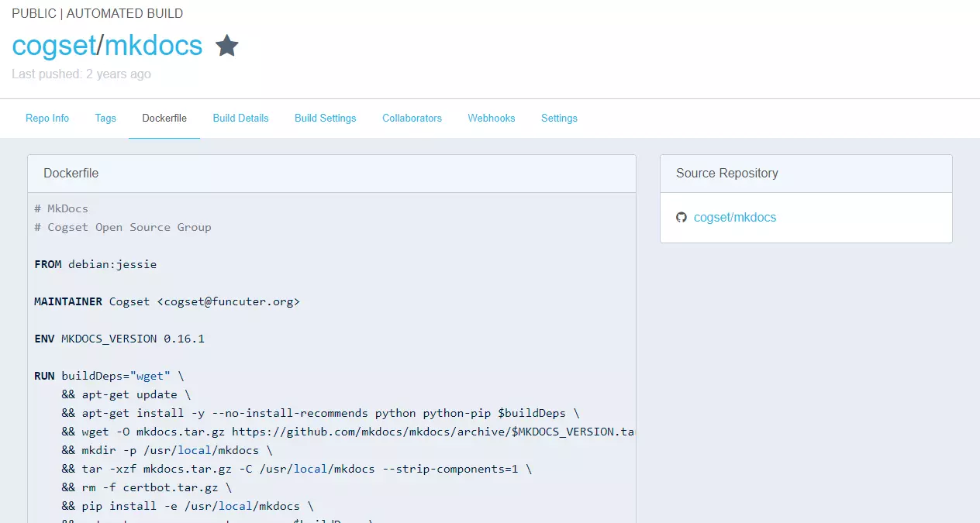Screen dimensions: 980x523
Task: Click the '# Cogset Open Source Group' line
Action: (122, 227)
